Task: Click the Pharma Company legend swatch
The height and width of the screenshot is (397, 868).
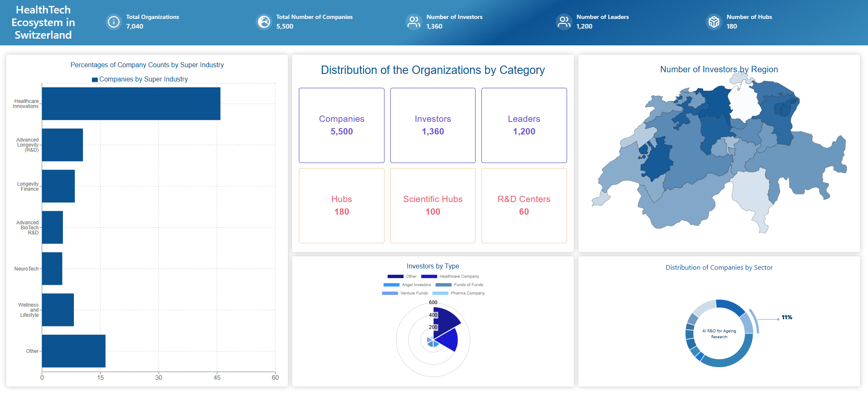Action: coord(440,293)
